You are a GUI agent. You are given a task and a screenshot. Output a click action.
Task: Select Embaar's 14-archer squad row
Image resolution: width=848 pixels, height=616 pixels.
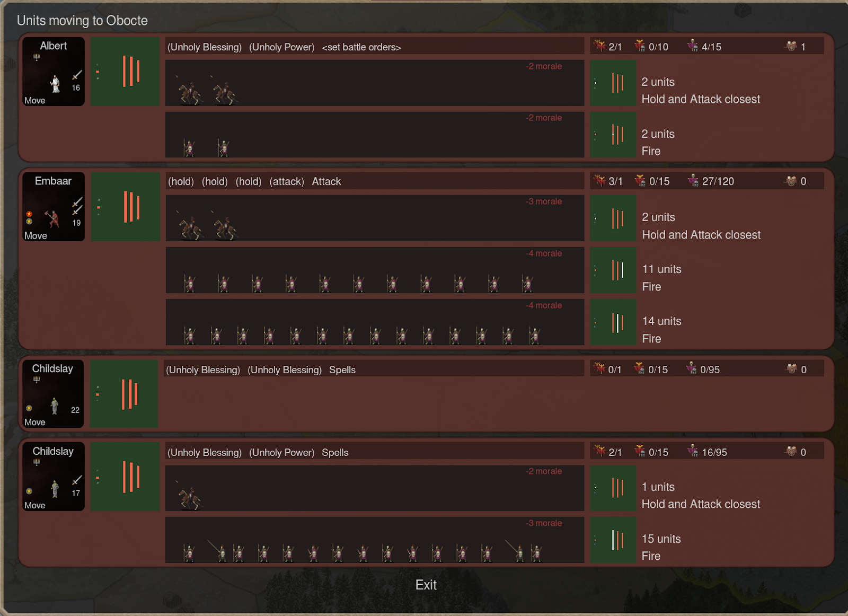tap(375, 322)
